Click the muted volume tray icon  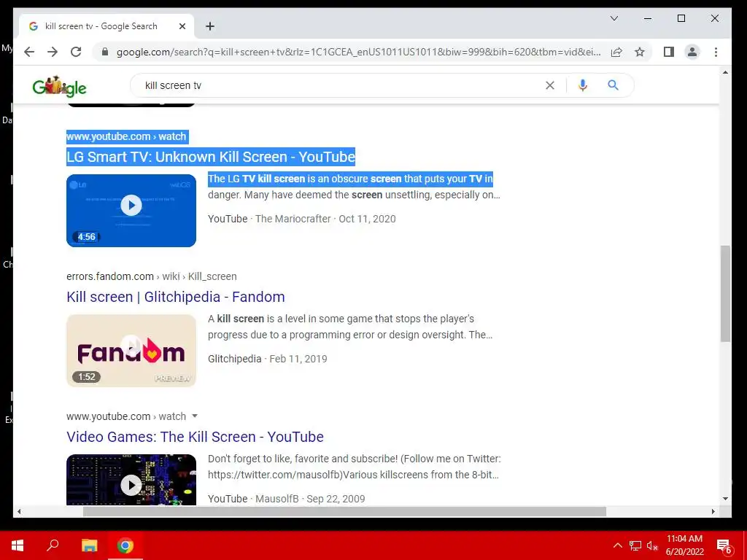[652, 545]
